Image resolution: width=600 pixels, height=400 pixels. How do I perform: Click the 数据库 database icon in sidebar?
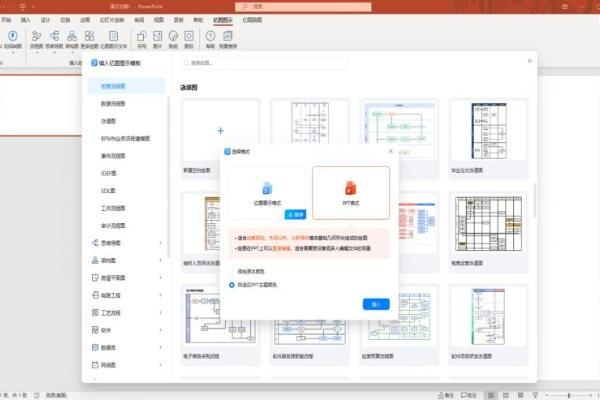point(95,347)
